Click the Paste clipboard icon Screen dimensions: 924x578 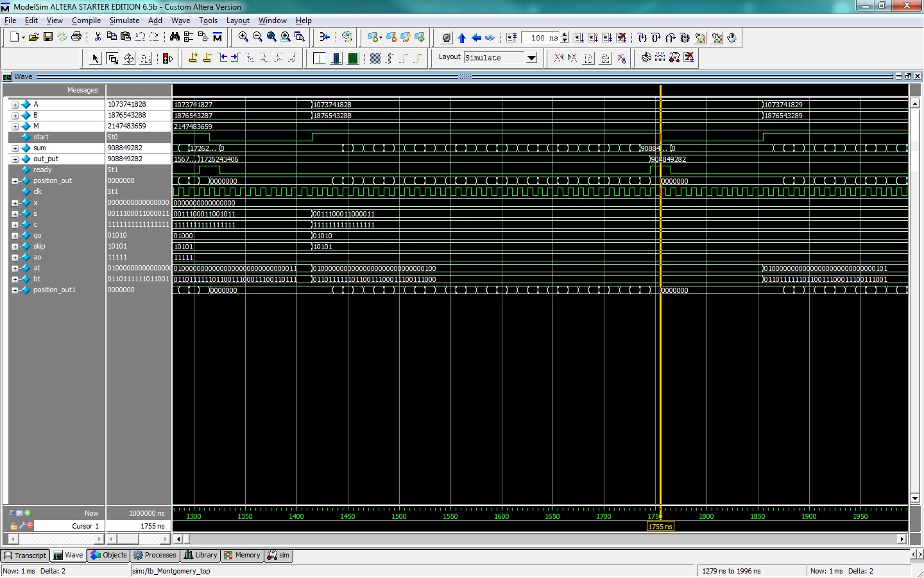[126, 37]
